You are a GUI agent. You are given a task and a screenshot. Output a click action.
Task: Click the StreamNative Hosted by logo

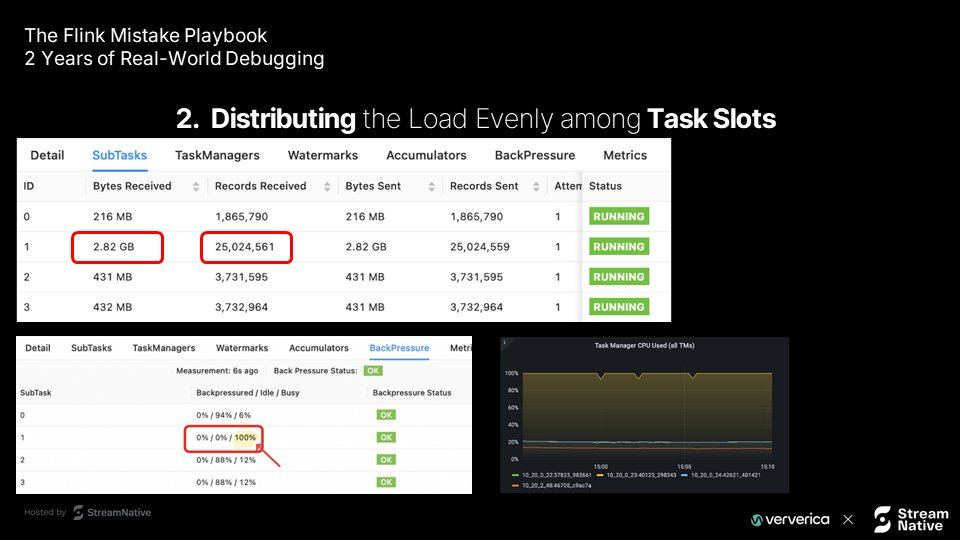tap(112, 512)
